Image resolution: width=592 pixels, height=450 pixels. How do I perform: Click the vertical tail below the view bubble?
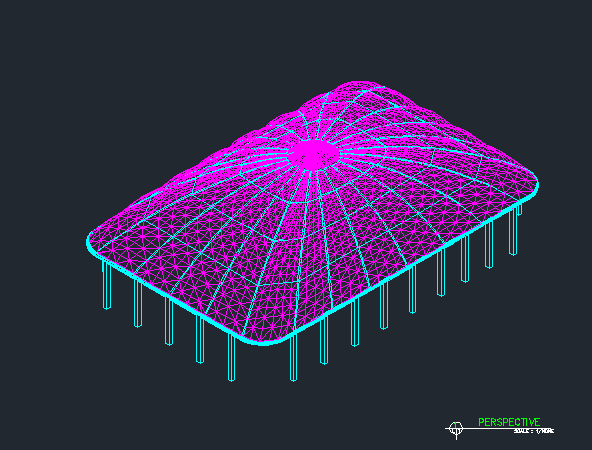[x=456, y=437]
